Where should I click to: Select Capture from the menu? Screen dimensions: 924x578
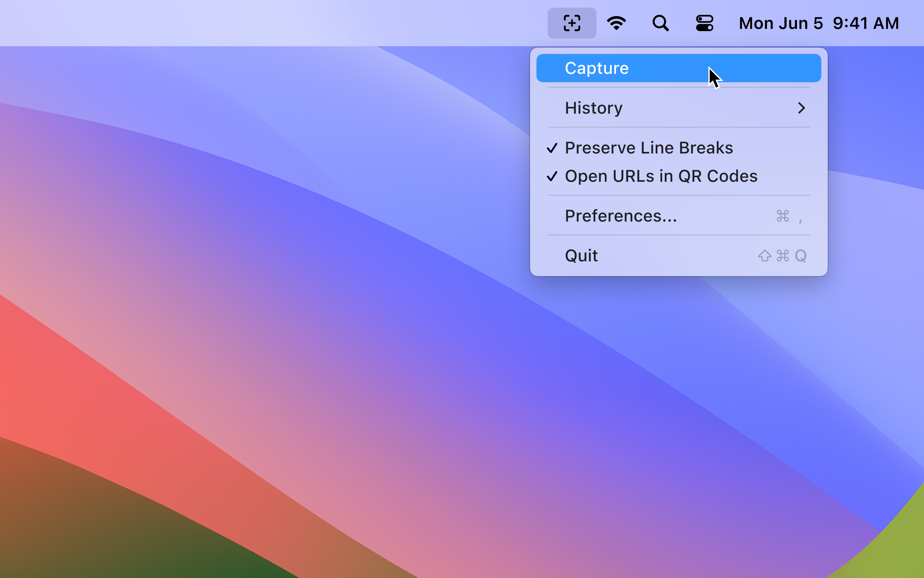[679, 68]
